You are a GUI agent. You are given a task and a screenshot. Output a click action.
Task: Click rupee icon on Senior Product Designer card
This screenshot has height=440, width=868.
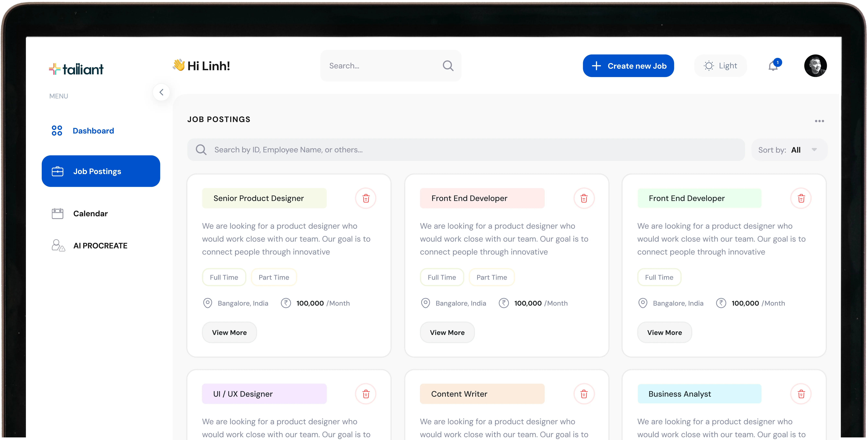point(286,303)
